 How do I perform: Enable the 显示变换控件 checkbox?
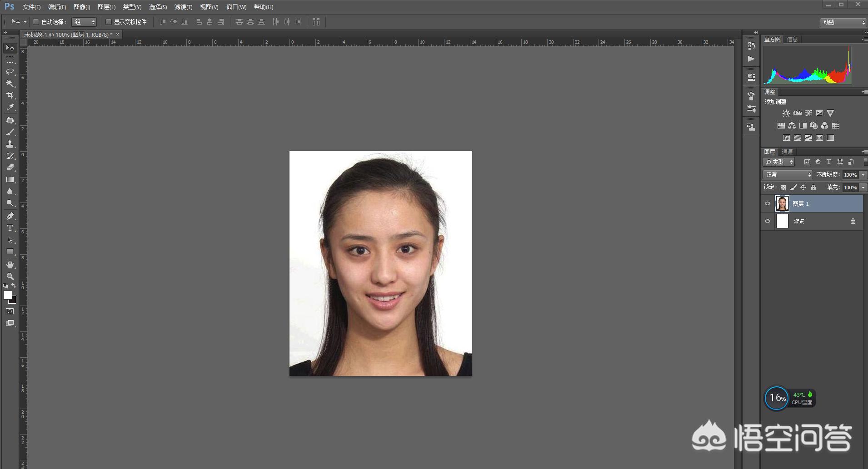tap(109, 22)
